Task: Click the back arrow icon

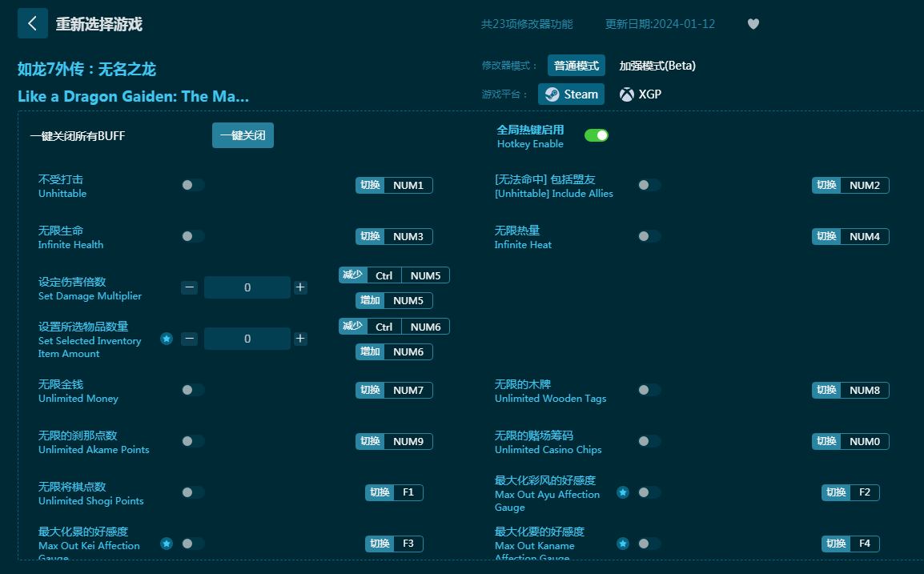Action: click(32, 23)
